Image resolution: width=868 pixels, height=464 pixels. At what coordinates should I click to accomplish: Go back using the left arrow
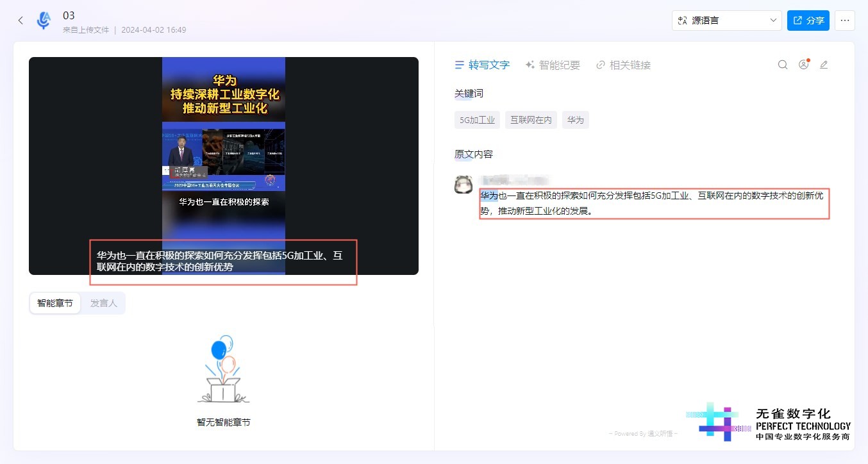[21, 21]
